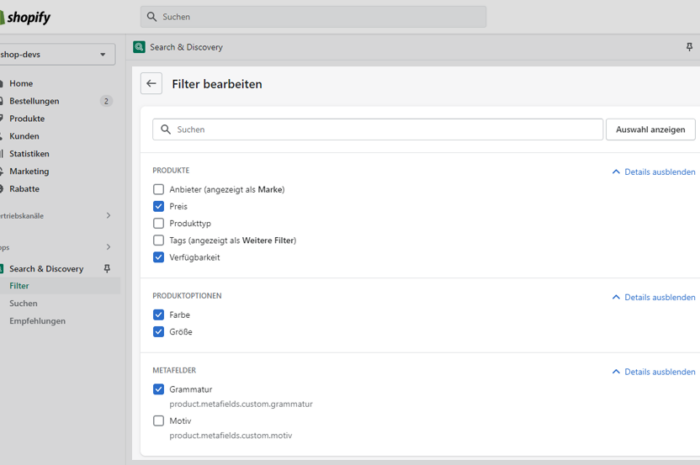Open Search & Discovery app in sidebar
Image resolution: width=700 pixels, height=465 pixels.
pyautogui.click(x=46, y=269)
